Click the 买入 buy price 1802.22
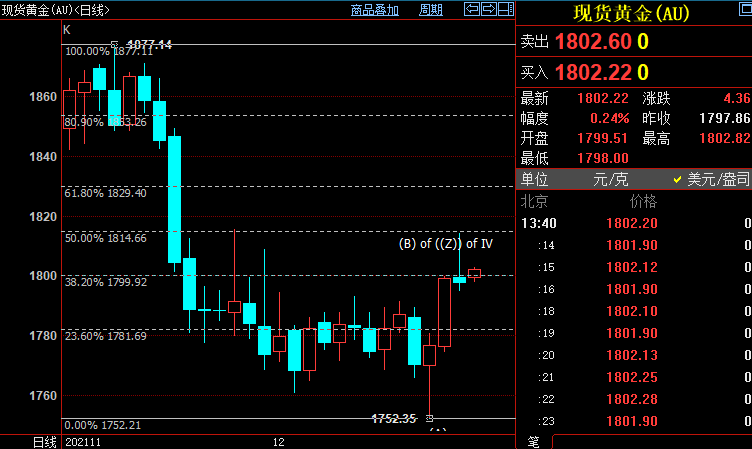 [x=592, y=72]
